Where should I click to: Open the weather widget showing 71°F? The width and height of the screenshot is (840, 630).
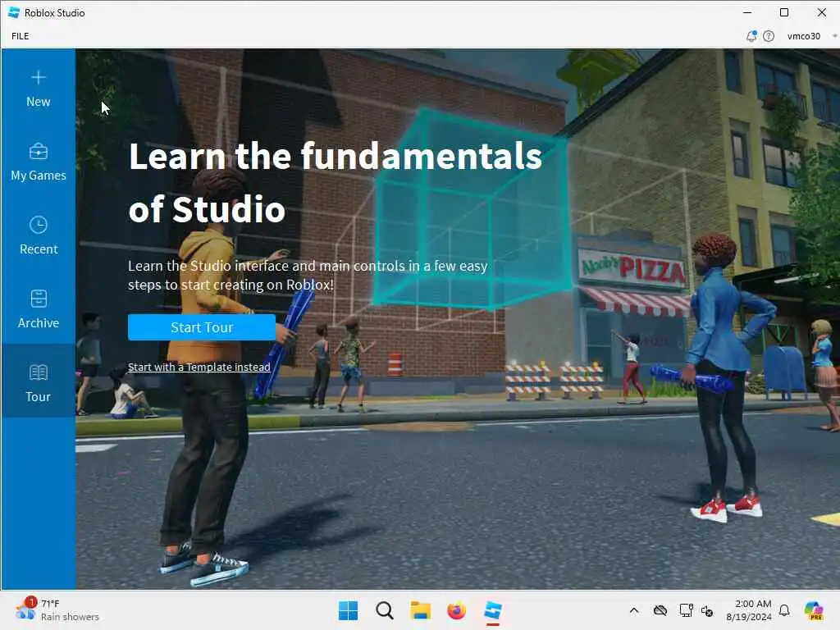[57, 610]
